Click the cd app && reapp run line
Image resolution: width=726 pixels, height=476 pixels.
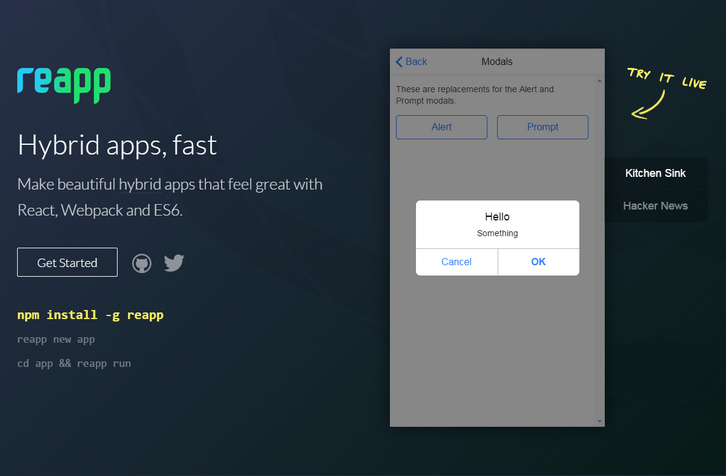pos(74,363)
